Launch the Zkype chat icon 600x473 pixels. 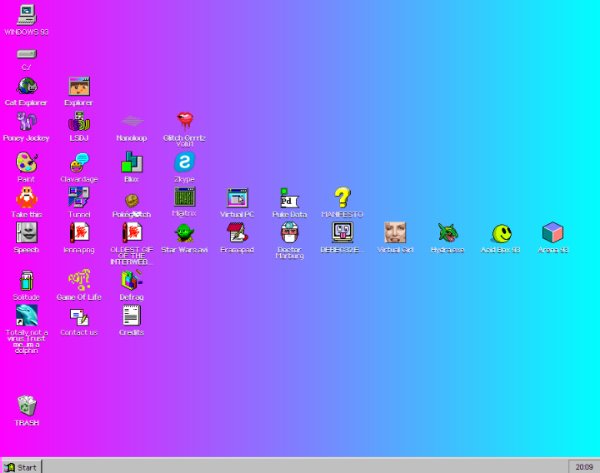[184, 162]
